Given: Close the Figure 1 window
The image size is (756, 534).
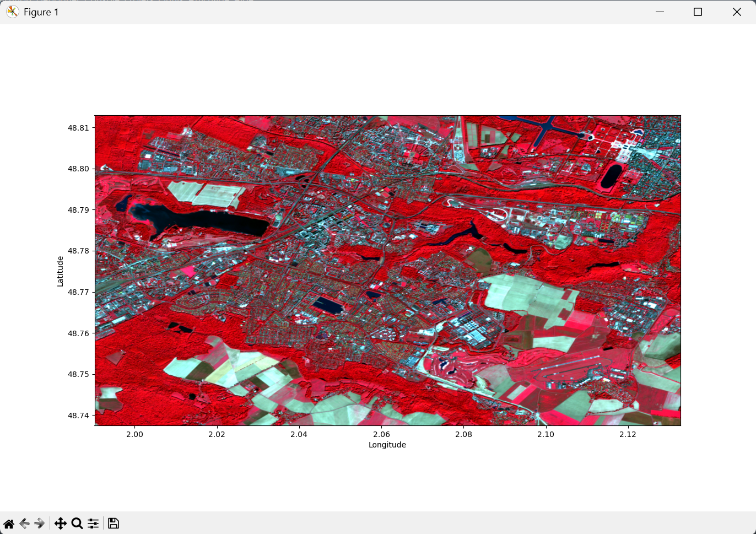Looking at the screenshot, I should pyautogui.click(x=737, y=12).
